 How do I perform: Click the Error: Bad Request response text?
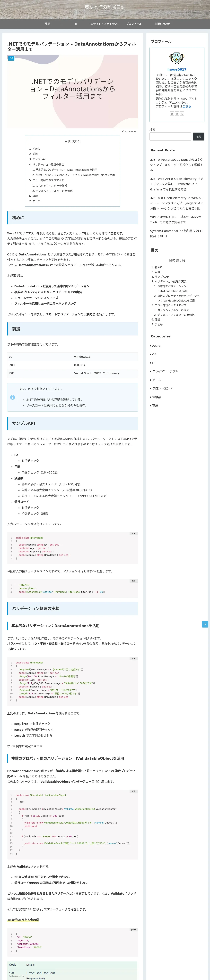[40, 973]
